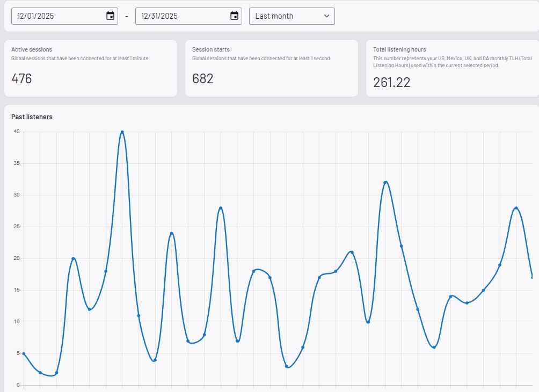Select the 261.22 listening hours value
The image size is (539, 392).
392,82
